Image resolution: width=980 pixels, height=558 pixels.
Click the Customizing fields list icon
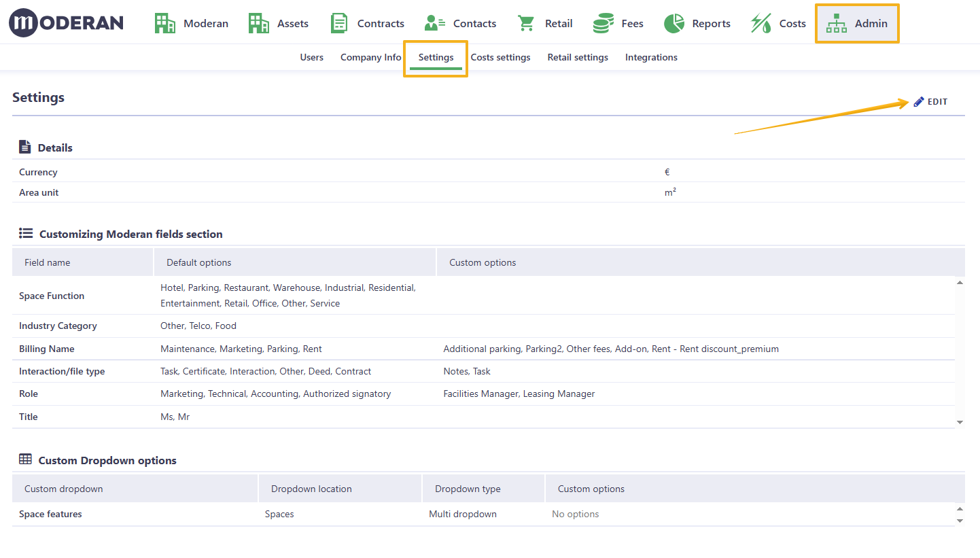tap(26, 233)
